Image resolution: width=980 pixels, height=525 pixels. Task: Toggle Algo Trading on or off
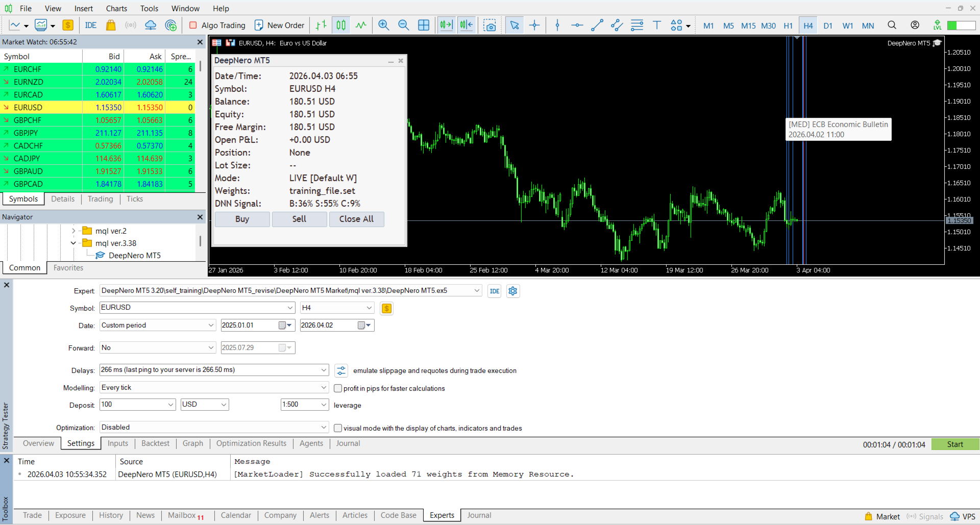(x=217, y=25)
